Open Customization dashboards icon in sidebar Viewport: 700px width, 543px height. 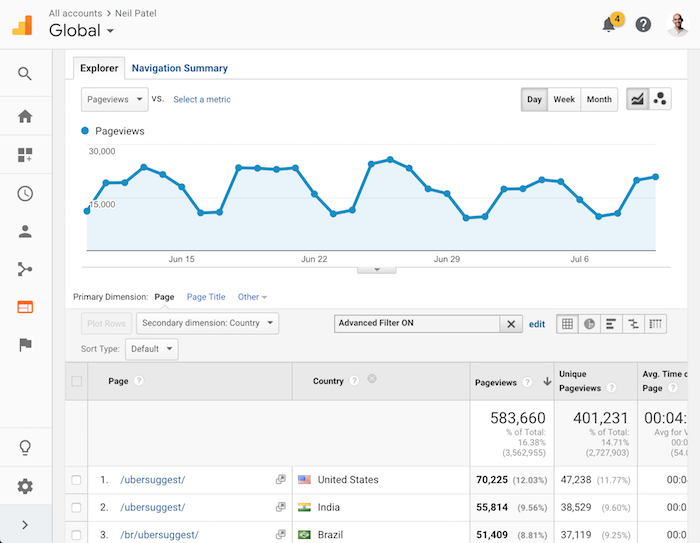(x=25, y=155)
